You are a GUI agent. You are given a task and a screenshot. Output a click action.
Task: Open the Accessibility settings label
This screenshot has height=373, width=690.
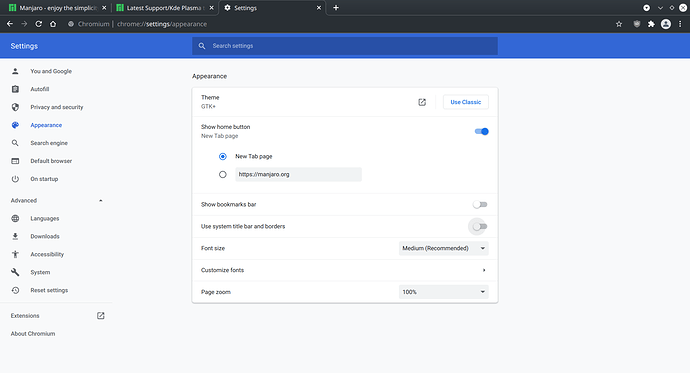pos(47,254)
